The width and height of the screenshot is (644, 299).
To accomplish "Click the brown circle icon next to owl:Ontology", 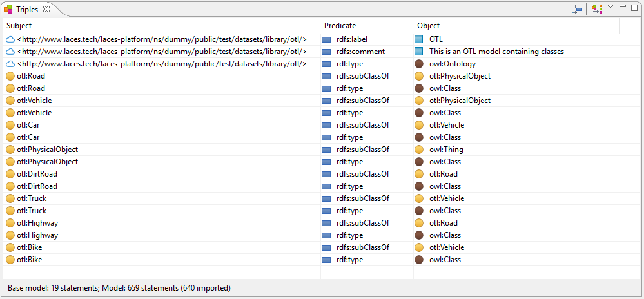I will coord(419,64).
